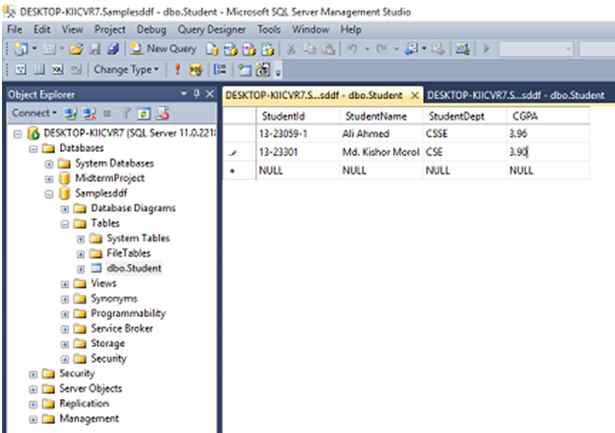Click the Show Results Pane icon
The image size is (615, 433).
tap(76, 70)
